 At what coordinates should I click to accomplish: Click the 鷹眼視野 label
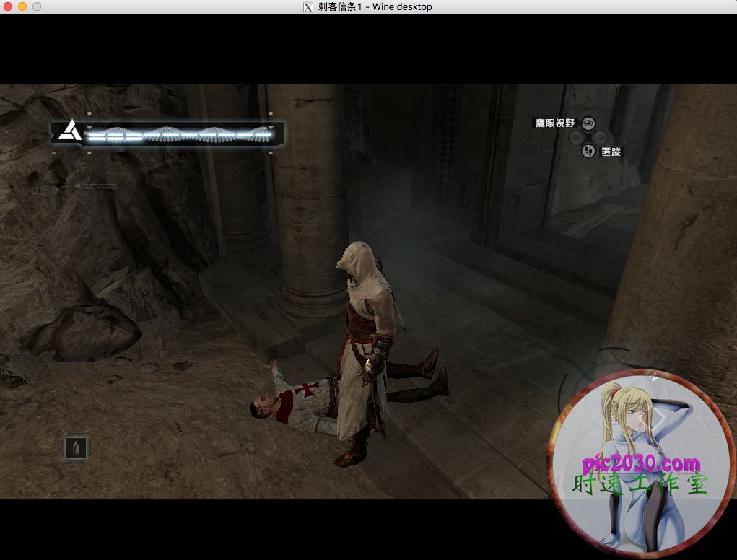(x=556, y=123)
